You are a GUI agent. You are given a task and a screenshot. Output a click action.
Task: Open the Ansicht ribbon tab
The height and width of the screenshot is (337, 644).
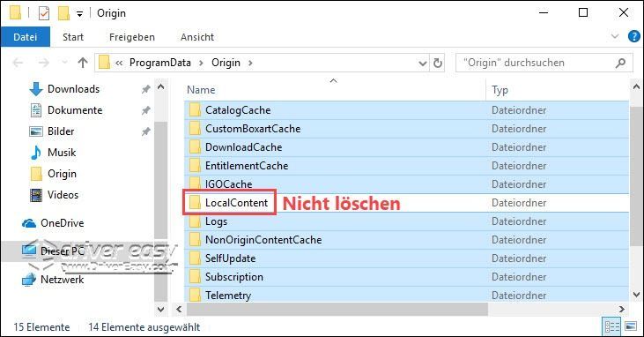tap(197, 37)
